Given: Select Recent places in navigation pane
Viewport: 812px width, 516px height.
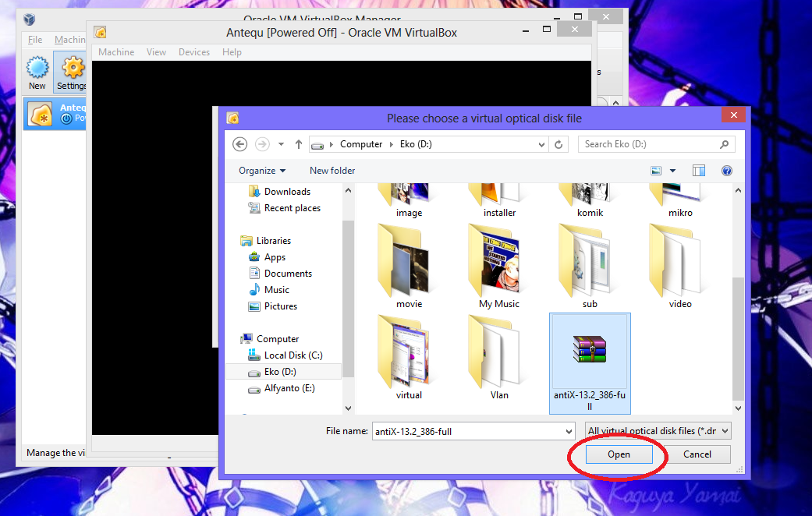Looking at the screenshot, I should (292, 208).
